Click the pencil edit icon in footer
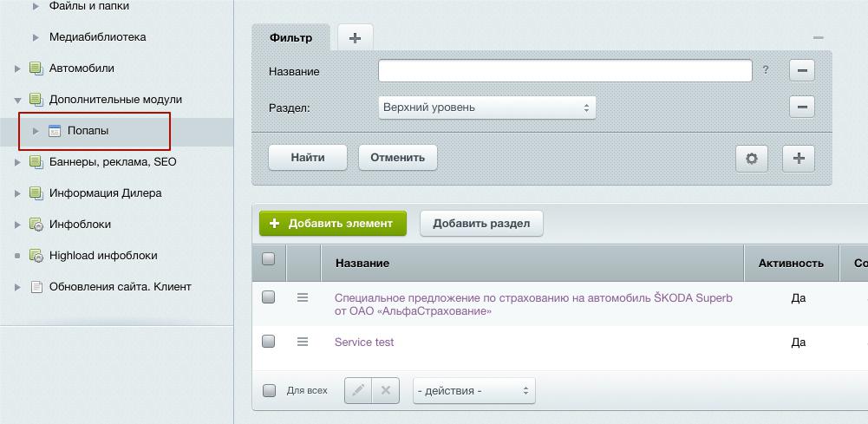Image resolution: width=868 pixels, height=424 pixels. pyautogui.click(x=358, y=390)
